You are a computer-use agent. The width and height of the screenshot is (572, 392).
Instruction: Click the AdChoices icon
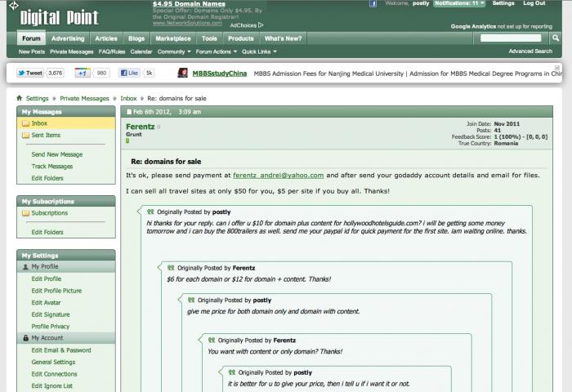tap(261, 25)
